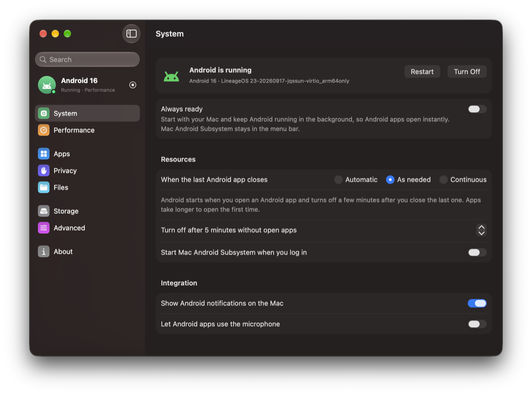Open the Performance sidebar section
Screen dimensions: 532x395
[x=87, y=130]
